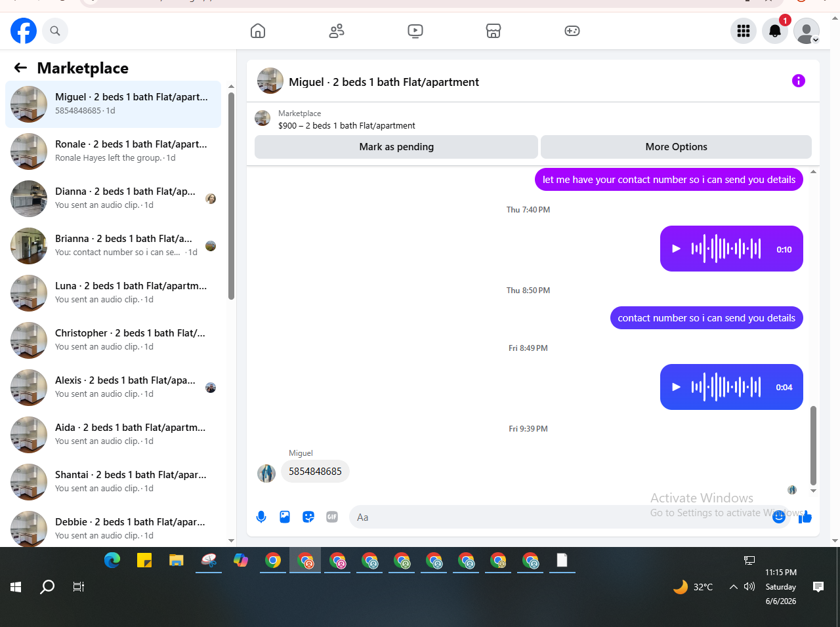Go back using the arrow beside Marketplace
840x627 pixels.
[20, 68]
